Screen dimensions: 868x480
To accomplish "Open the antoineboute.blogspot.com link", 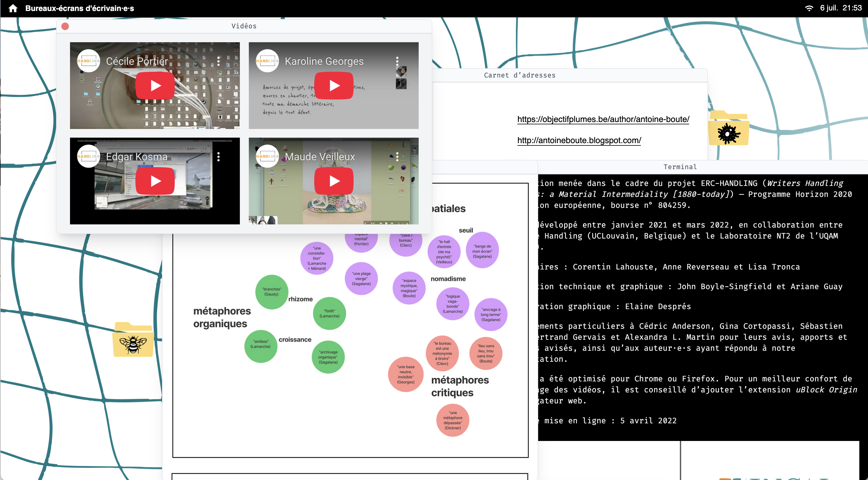I will point(579,140).
